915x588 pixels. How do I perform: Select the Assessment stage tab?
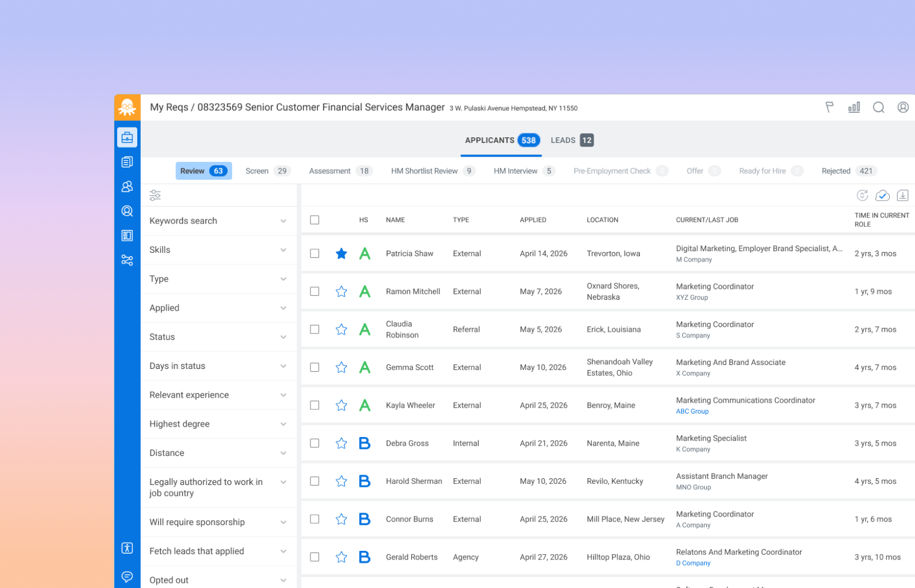pos(340,171)
